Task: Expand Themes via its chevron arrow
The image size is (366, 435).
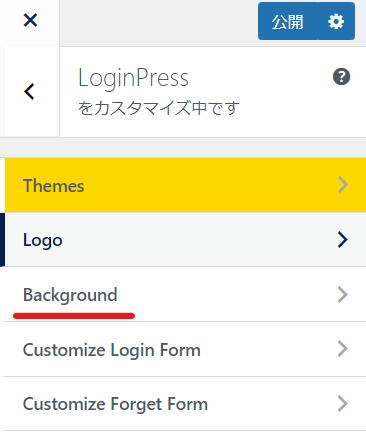Action: pos(343,185)
